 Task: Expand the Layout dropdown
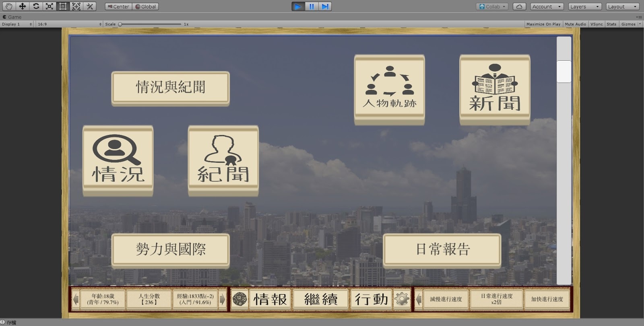tap(622, 6)
